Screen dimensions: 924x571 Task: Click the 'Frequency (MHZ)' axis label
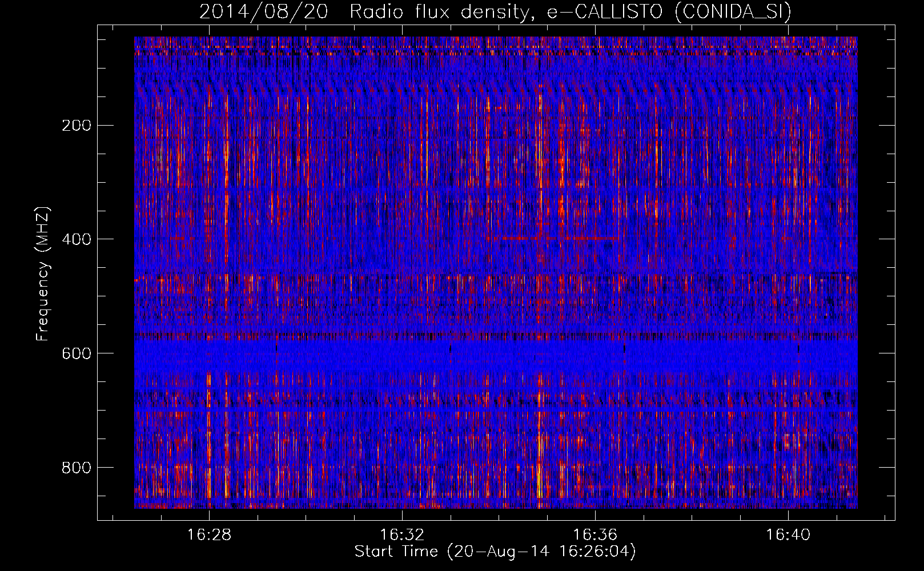point(43,274)
